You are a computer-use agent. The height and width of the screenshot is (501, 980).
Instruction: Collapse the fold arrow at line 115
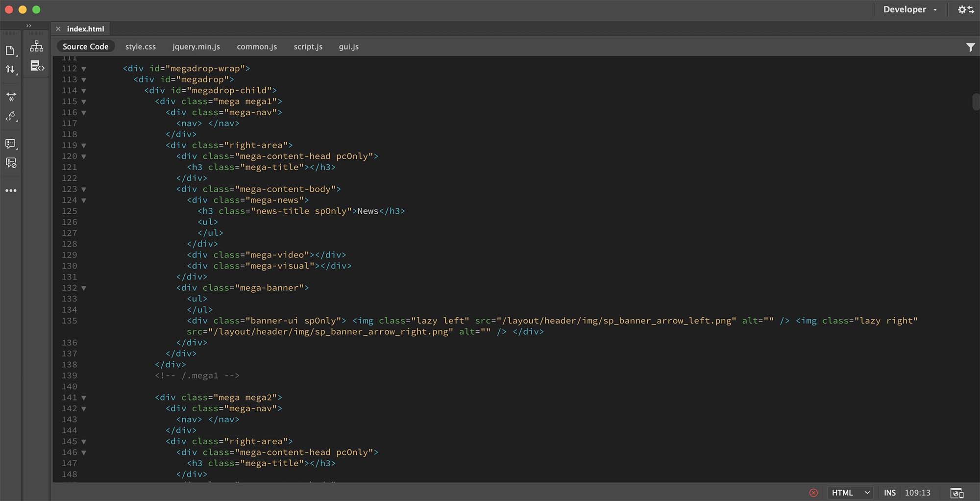(84, 102)
